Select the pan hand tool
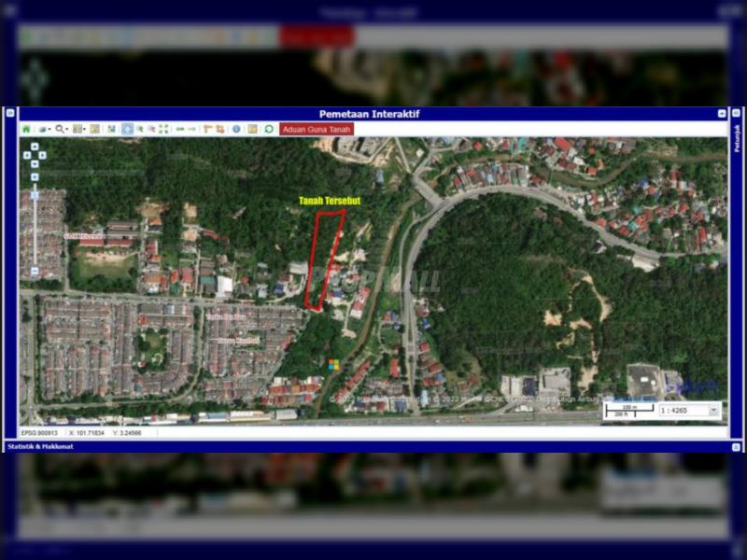This screenshot has height=560, width=747. pyautogui.click(x=127, y=130)
